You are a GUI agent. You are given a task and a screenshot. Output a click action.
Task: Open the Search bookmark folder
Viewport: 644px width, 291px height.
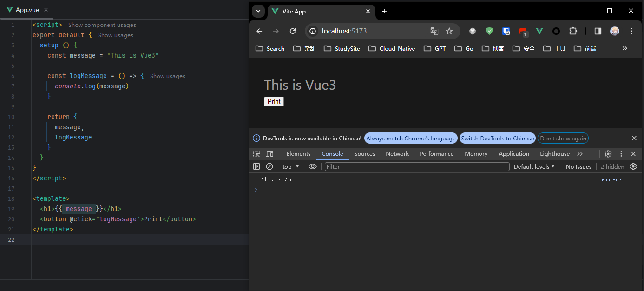click(269, 48)
